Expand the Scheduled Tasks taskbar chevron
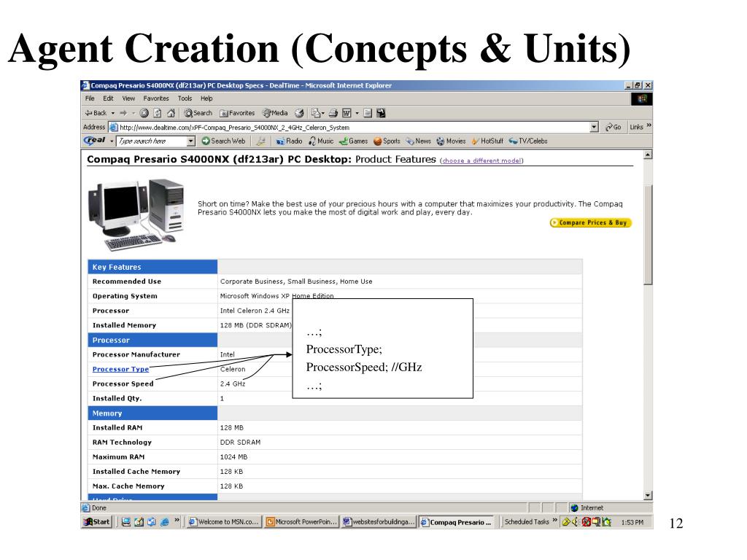The width and height of the screenshot is (747, 560). pos(554,521)
